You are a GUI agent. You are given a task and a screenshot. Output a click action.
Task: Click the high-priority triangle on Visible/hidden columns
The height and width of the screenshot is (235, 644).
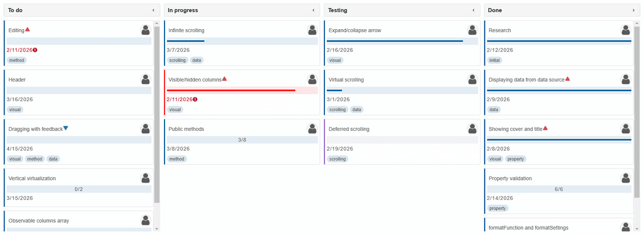click(x=224, y=79)
